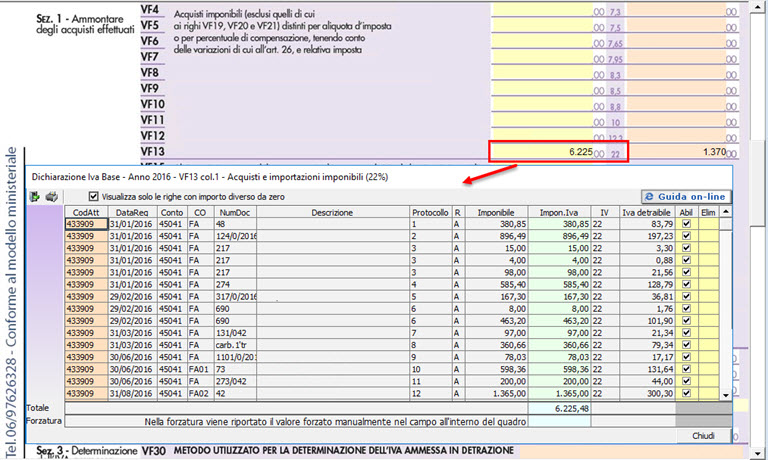Open the Guida on-line help
768x460 pixels.
point(686,197)
